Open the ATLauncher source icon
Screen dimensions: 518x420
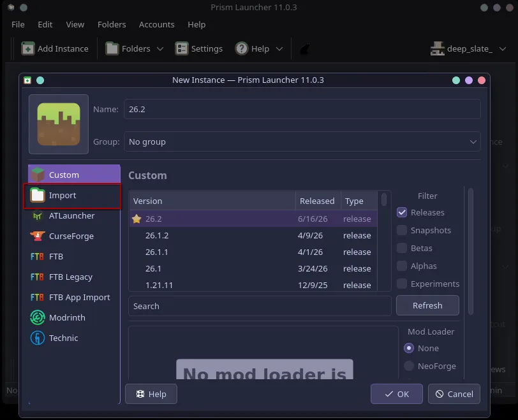(x=38, y=216)
